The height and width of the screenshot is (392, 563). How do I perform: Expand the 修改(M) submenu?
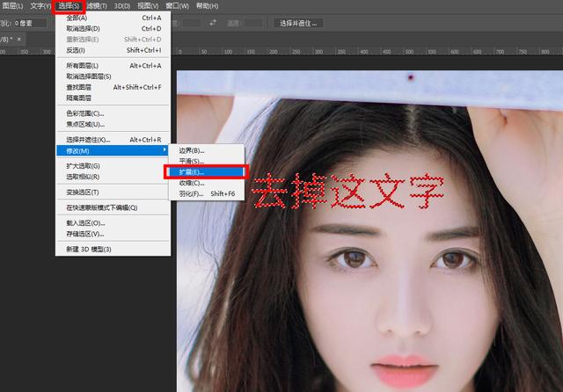(113, 150)
